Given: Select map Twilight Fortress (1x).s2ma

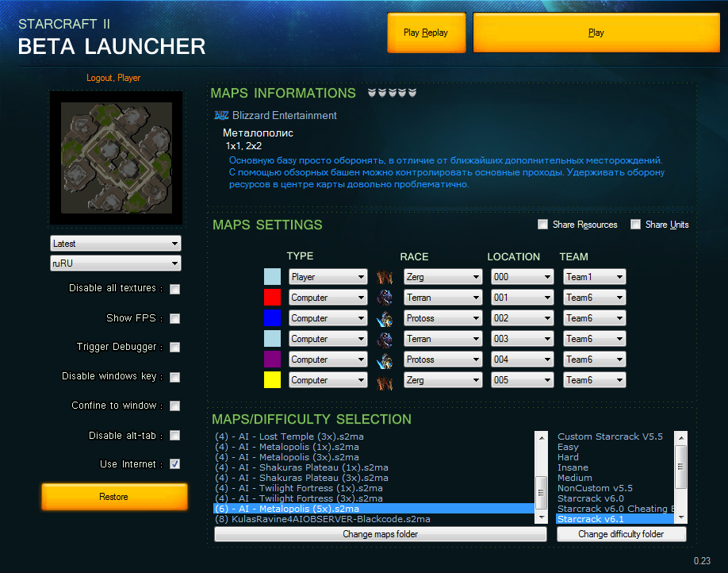Looking at the screenshot, I should coord(374,488).
